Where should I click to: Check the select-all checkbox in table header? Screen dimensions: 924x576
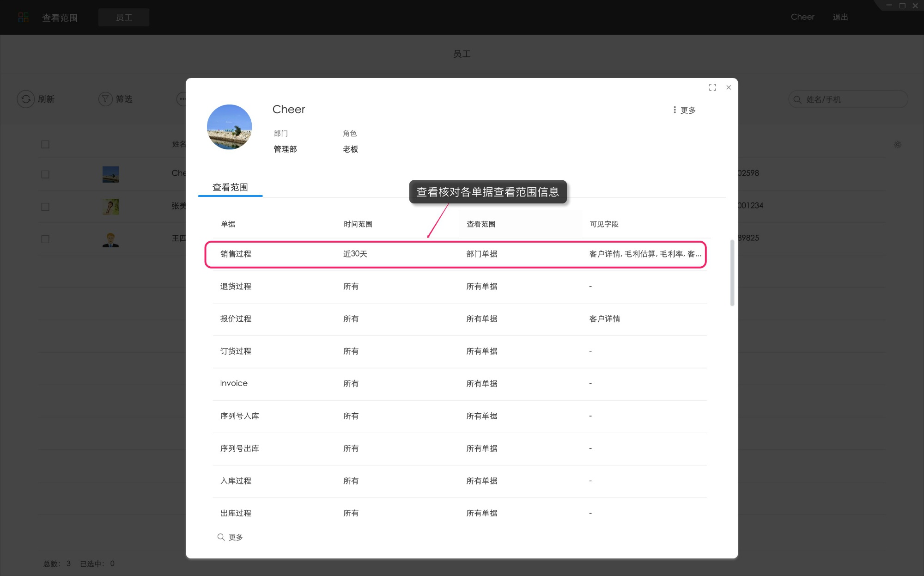[45, 144]
